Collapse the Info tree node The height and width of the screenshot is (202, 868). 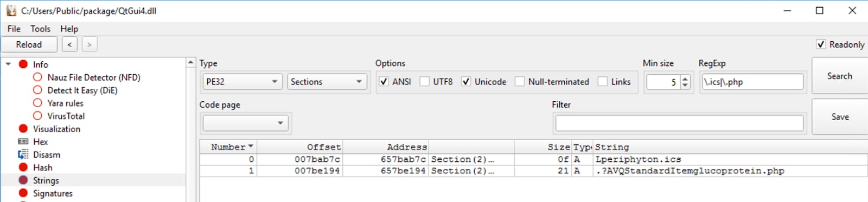click(8, 64)
